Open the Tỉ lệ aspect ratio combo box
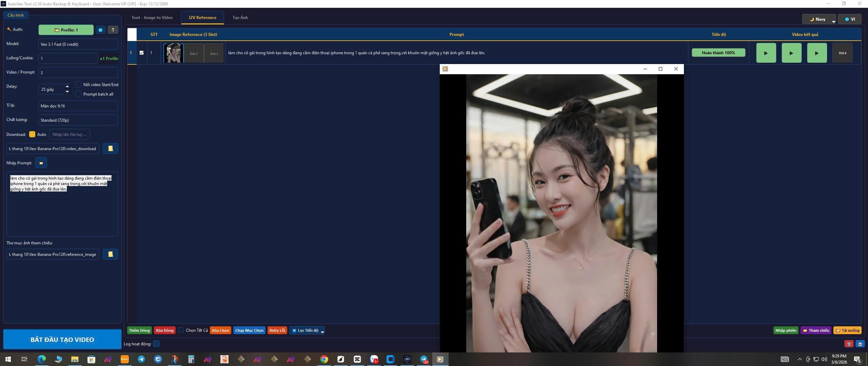This screenshot has height=366, width=868. tap(78, 106)
